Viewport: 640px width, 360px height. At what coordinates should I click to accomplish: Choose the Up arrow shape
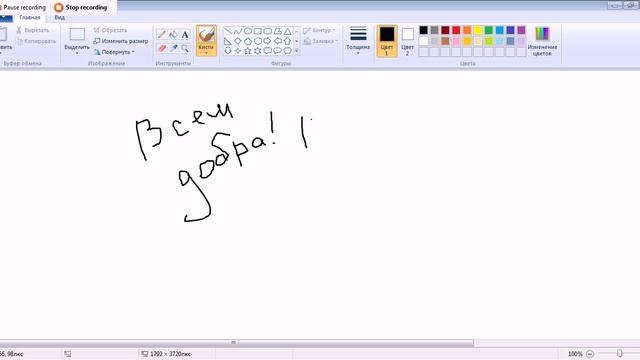288,41
